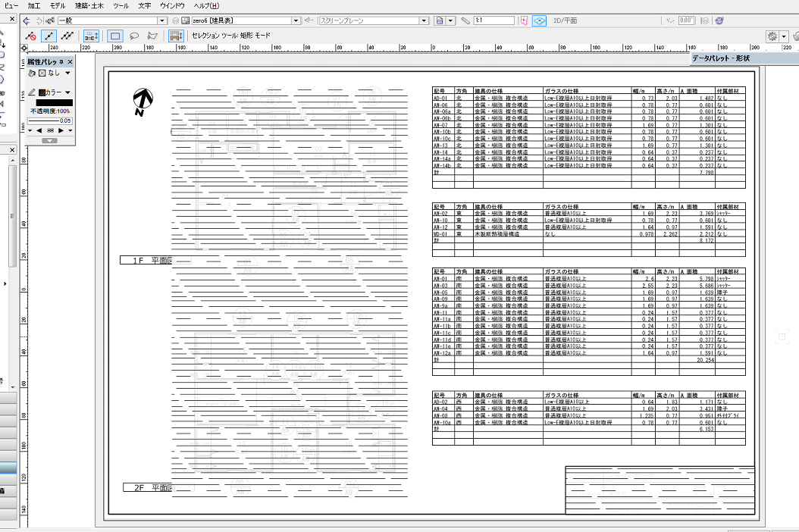The width and height of the screenshot is (799, 532).
Task: Click the unified view cube icon
Action: tap(523, 20)
